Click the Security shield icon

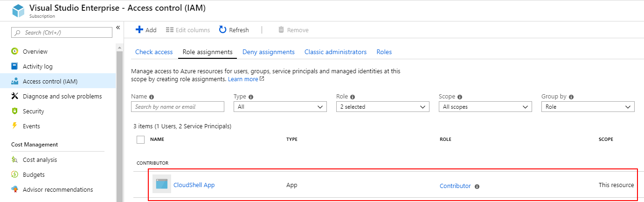coord(14,111)
